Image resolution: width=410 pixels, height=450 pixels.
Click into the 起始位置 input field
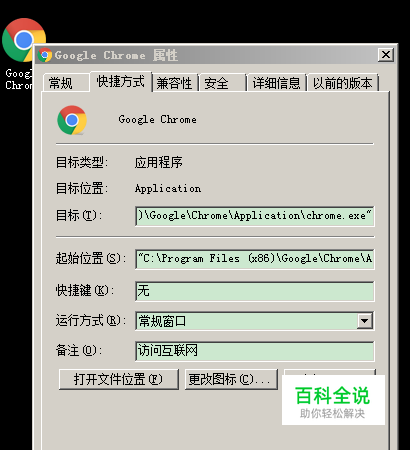tap(255, 259)
